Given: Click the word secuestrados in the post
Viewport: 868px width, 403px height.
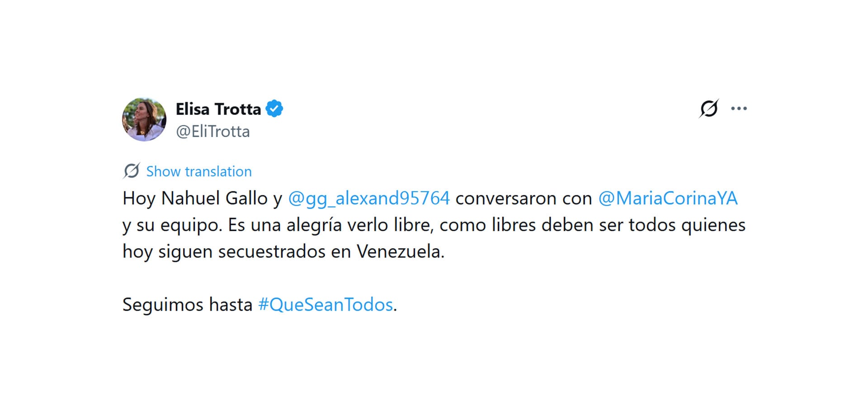Looking at the screenshot, I should pos(271,251).
